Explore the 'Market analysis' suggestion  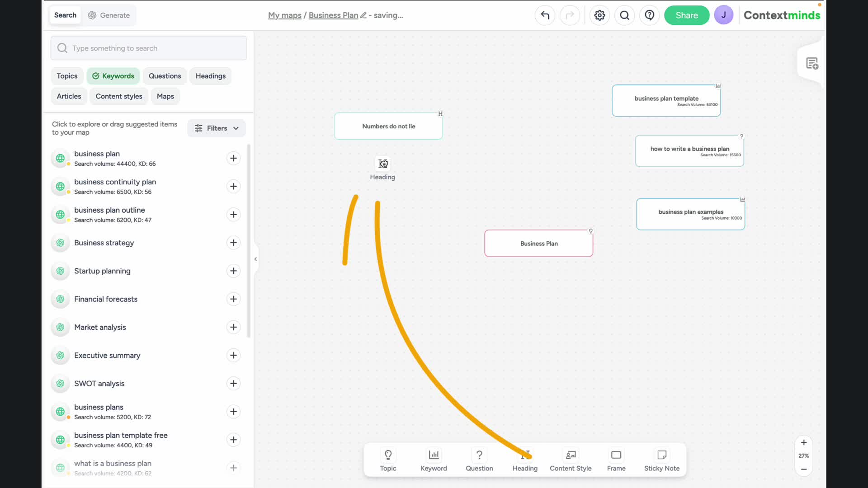(x=100, y=327)
